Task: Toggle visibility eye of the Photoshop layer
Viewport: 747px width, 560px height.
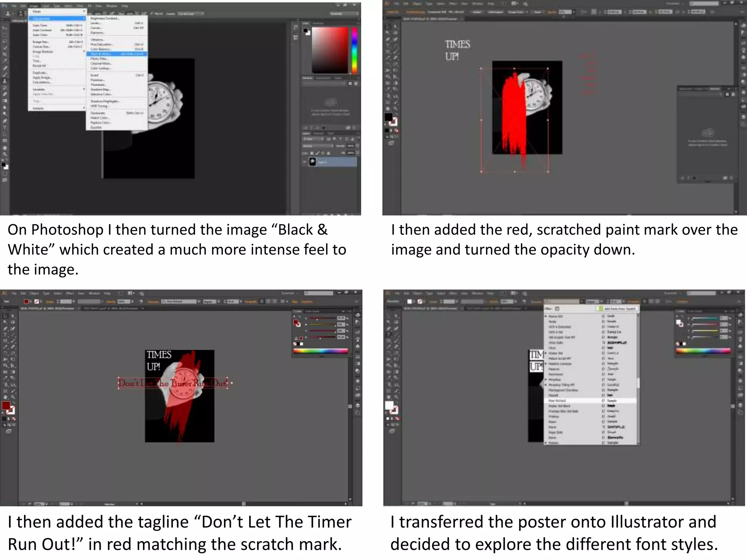Action: (305, 162)
